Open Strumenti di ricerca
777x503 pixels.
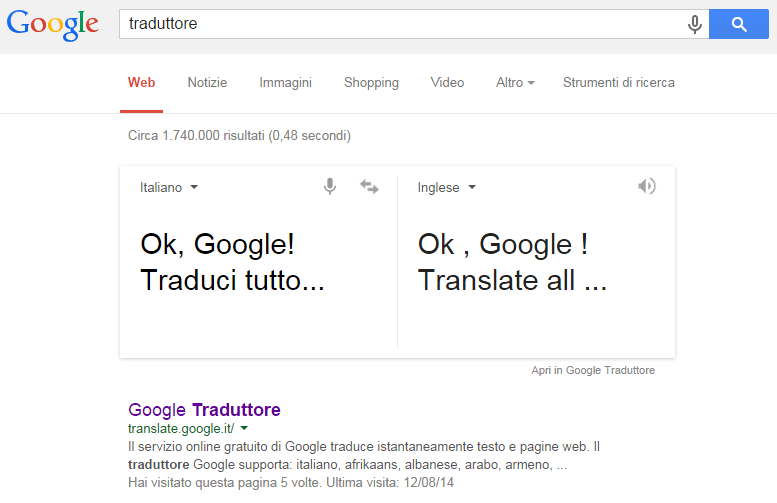(618, 82)
